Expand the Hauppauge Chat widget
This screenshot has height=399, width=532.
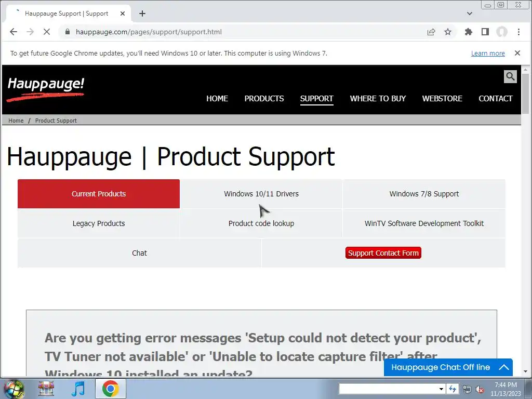448,367
